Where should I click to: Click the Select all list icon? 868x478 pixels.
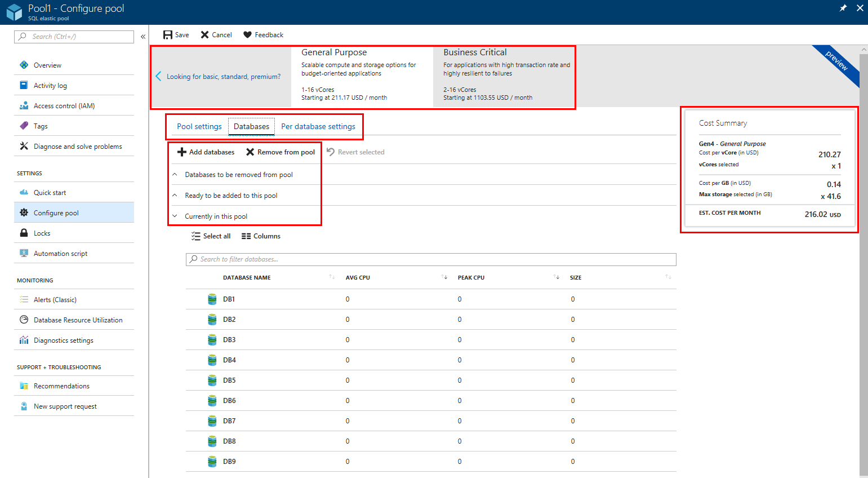[196, 236]
